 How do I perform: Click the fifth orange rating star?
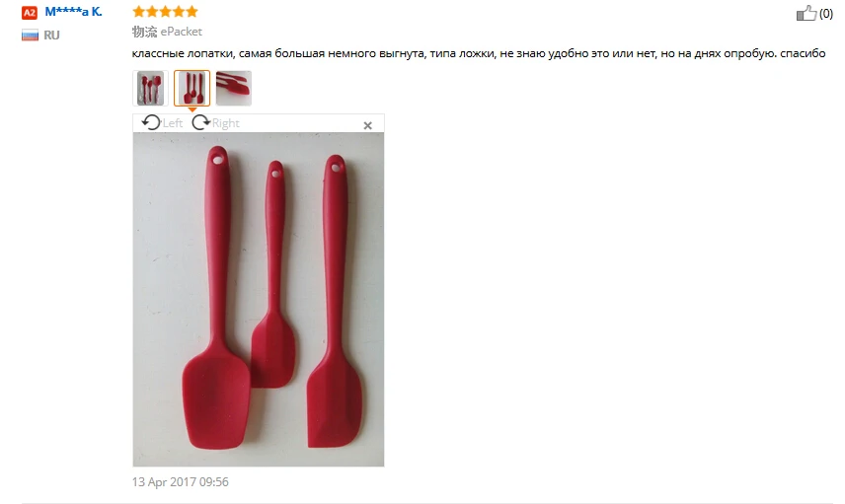click(x=192, y=11)
